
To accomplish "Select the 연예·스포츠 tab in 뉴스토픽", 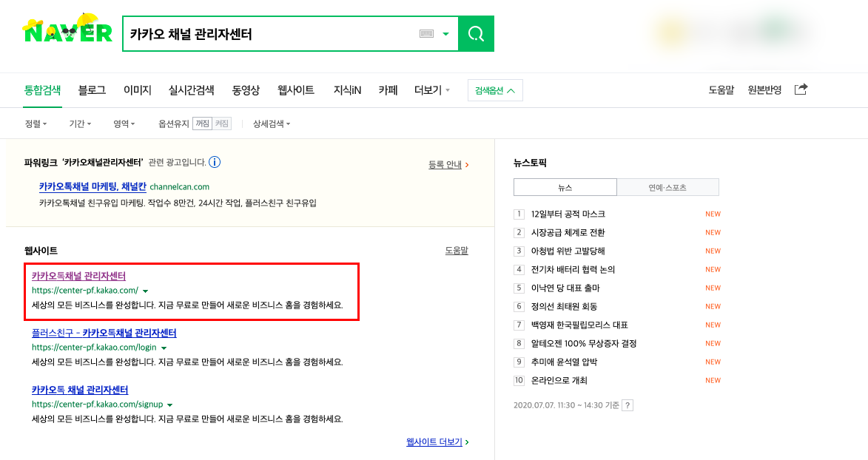I will pos(667,187).
